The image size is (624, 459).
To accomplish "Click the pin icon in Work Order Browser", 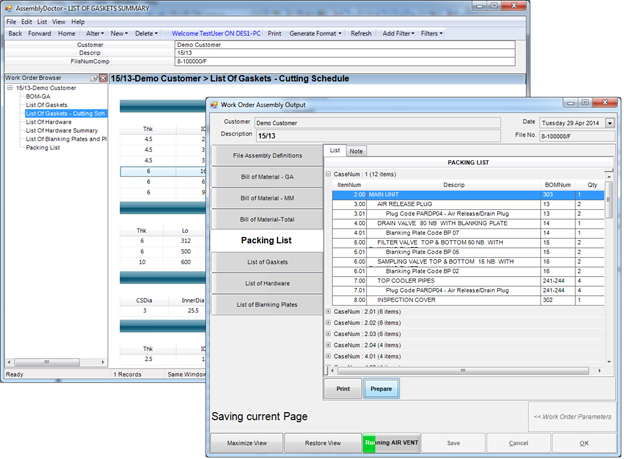I will 93,78.
